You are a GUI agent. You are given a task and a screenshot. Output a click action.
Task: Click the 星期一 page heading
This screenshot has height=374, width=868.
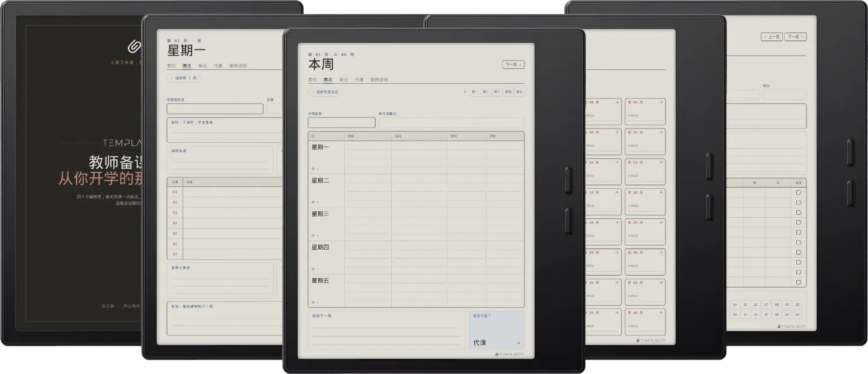(x=186, y=51)
